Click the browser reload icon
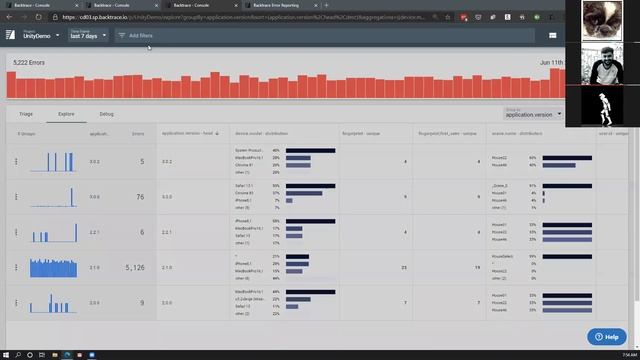Image resolution: width=640 pixels, height=360 pixels. tap(38, 17)
